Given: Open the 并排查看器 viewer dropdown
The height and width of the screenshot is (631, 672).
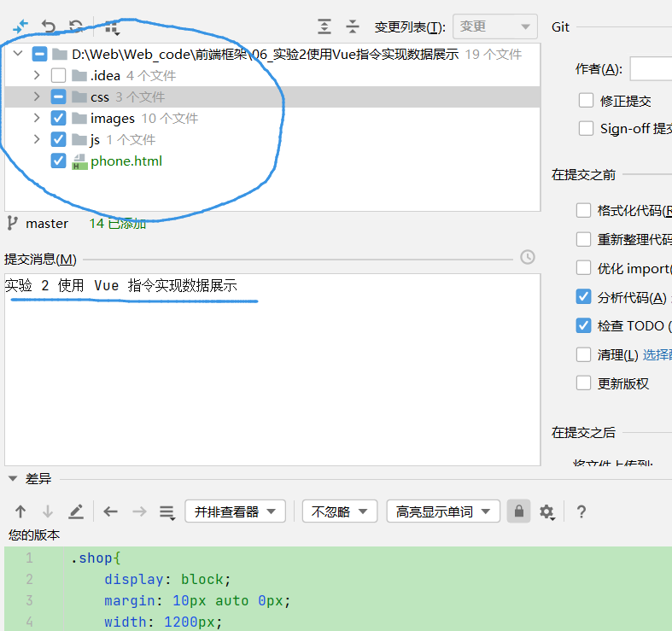Looking at the screenshot, I should 235,511.
